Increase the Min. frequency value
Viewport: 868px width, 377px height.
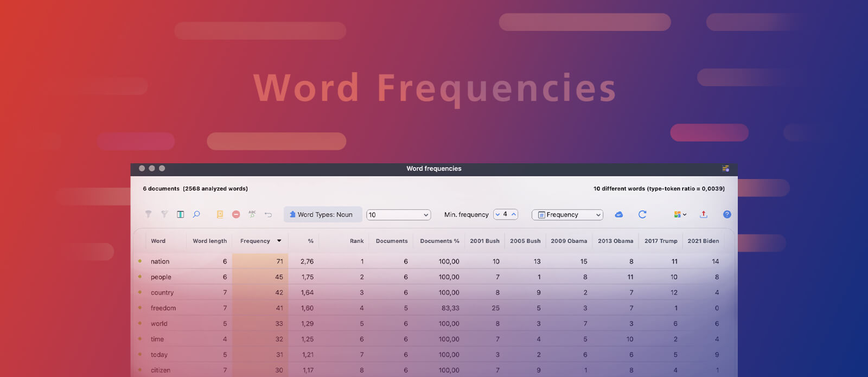click(x=514, y=214)
